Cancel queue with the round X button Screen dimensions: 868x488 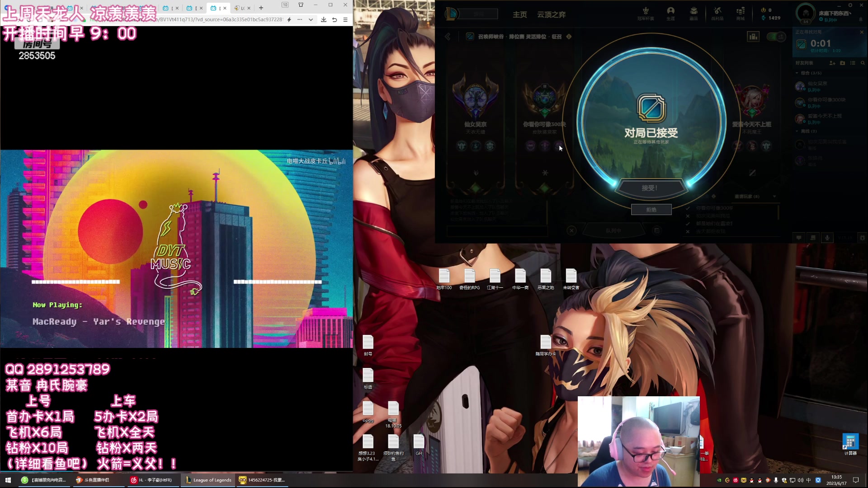(571, 231)
